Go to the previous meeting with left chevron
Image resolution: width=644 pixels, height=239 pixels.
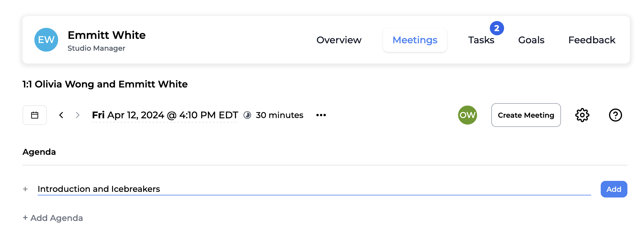pos(61,115)
